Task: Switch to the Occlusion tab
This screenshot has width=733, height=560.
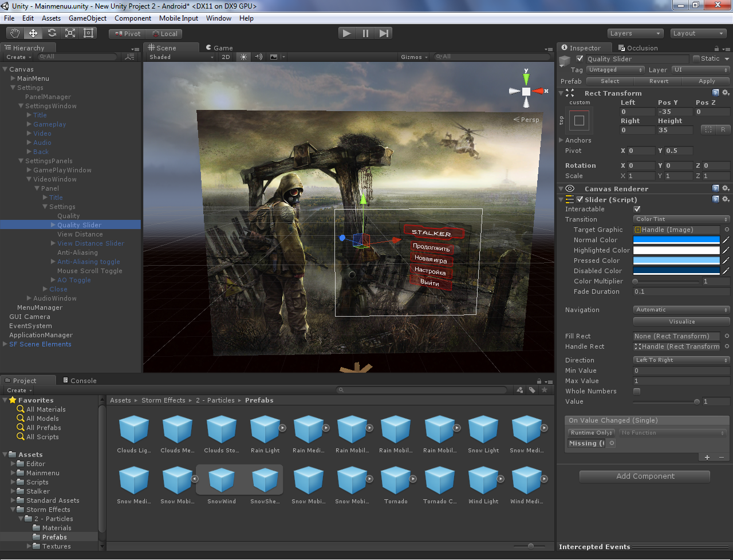Action: point(637,48)
